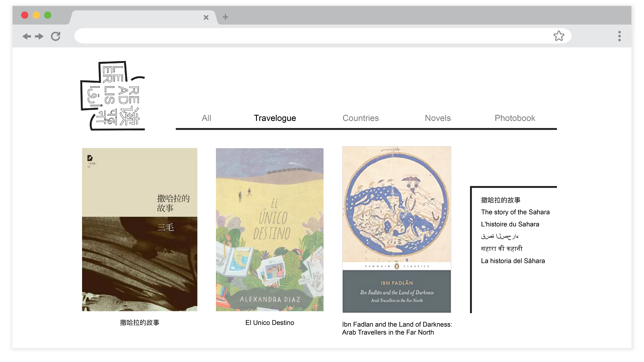Screen dimensions: 644x362
Task: Open a new tab with plus icon
Action: (x=225, y=17)
